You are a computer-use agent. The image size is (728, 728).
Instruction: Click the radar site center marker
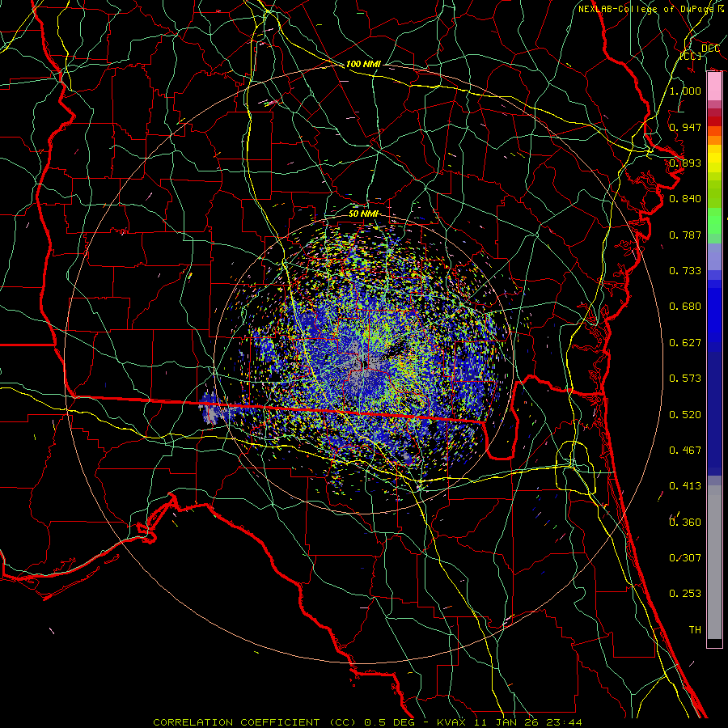point(364,364)
